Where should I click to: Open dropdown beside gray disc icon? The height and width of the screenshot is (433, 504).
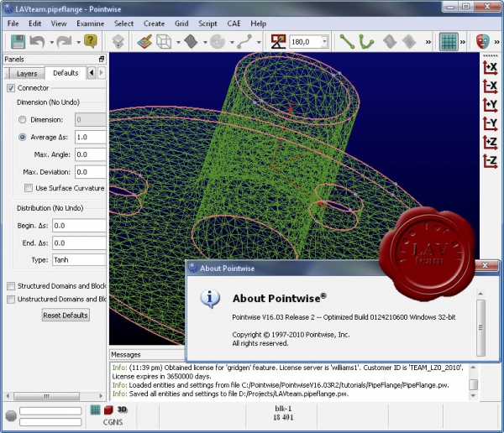click(232, 42)
